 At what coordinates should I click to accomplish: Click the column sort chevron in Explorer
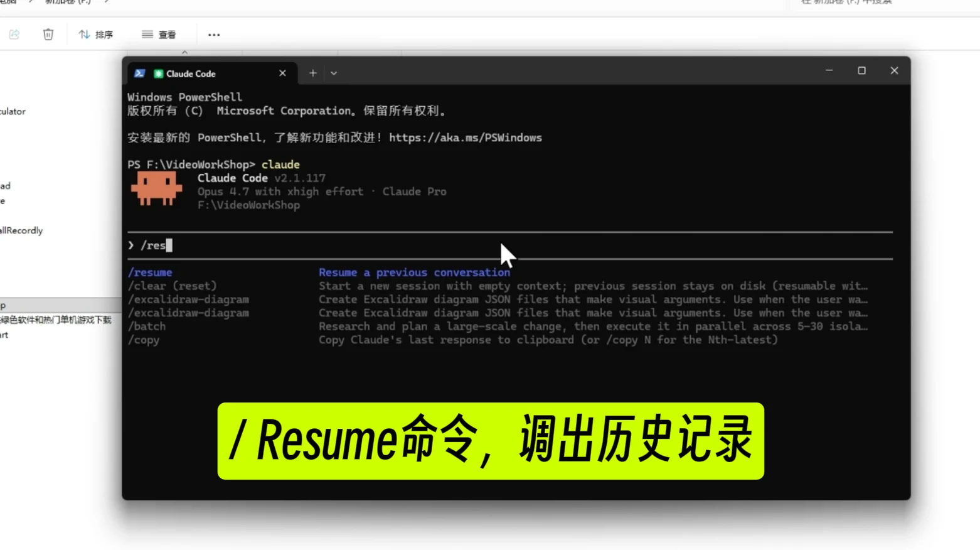184,53
